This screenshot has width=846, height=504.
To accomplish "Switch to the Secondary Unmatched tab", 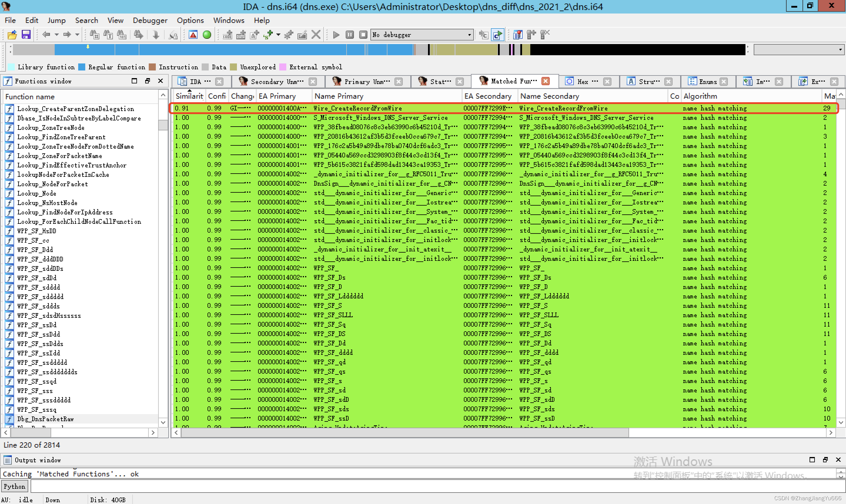I will [277, 82].
